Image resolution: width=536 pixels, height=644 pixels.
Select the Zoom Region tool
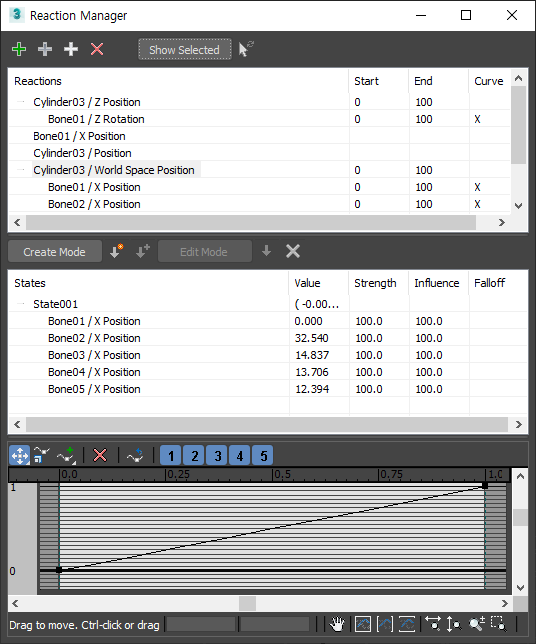[499, 624]
